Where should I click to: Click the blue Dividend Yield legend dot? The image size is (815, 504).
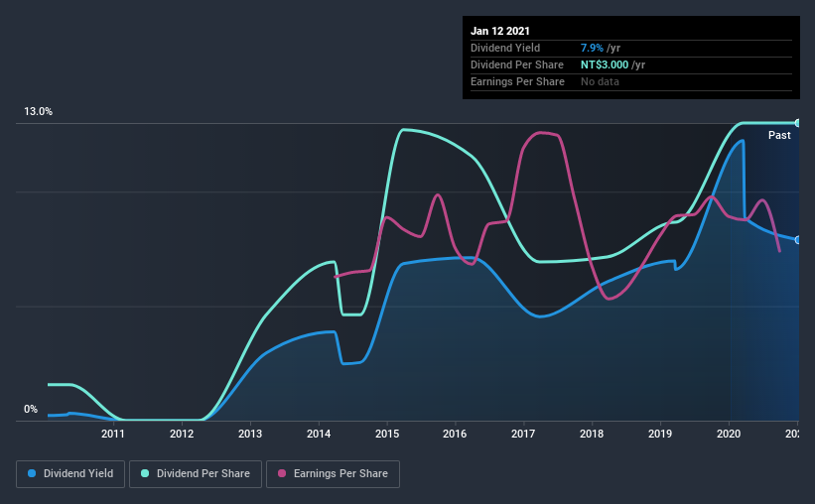[x=32, y=474]
